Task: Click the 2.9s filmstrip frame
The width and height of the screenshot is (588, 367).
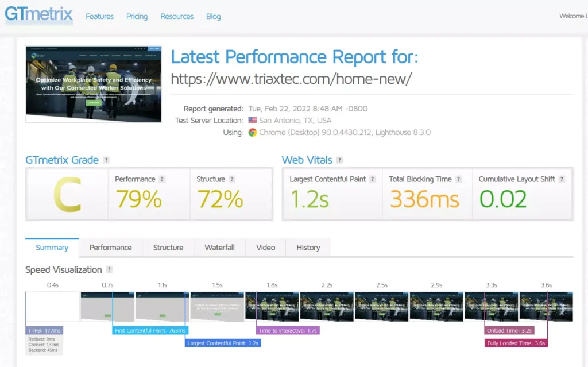Action: pyautogui.click(x=436, y=307)
